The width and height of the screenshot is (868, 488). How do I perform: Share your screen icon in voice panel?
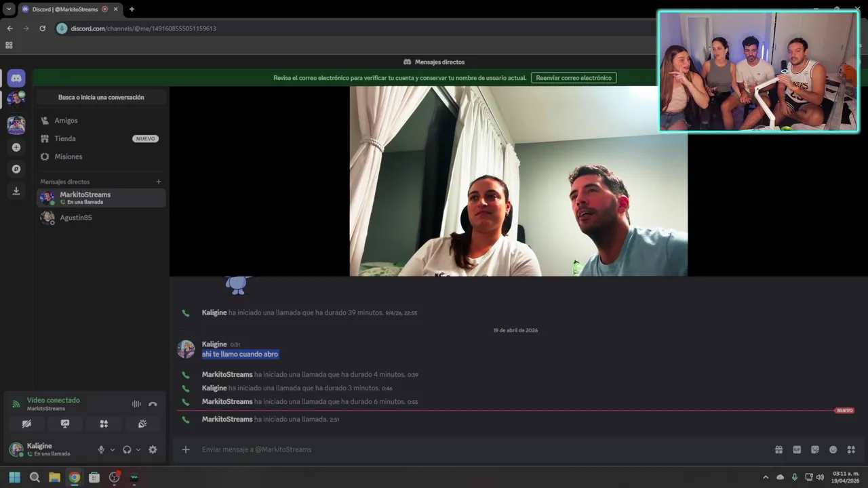click(65, 424)
